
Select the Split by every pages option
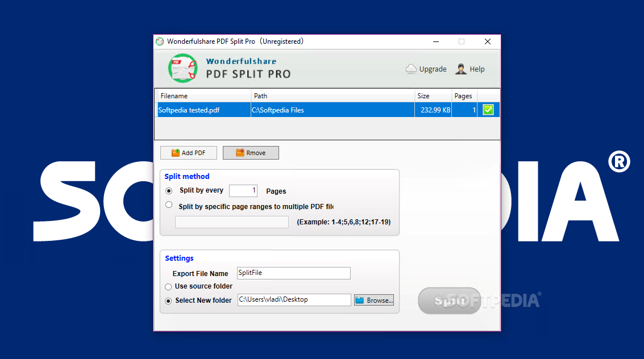[x=169, y=191]
